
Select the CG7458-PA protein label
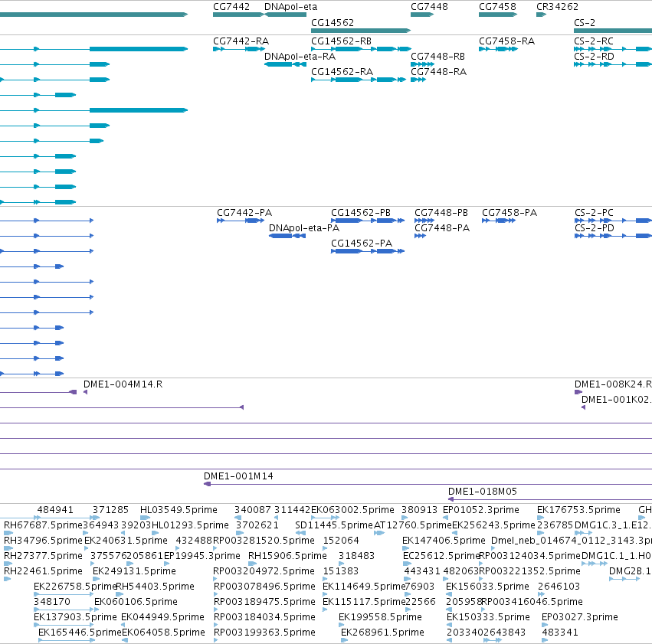509,213
